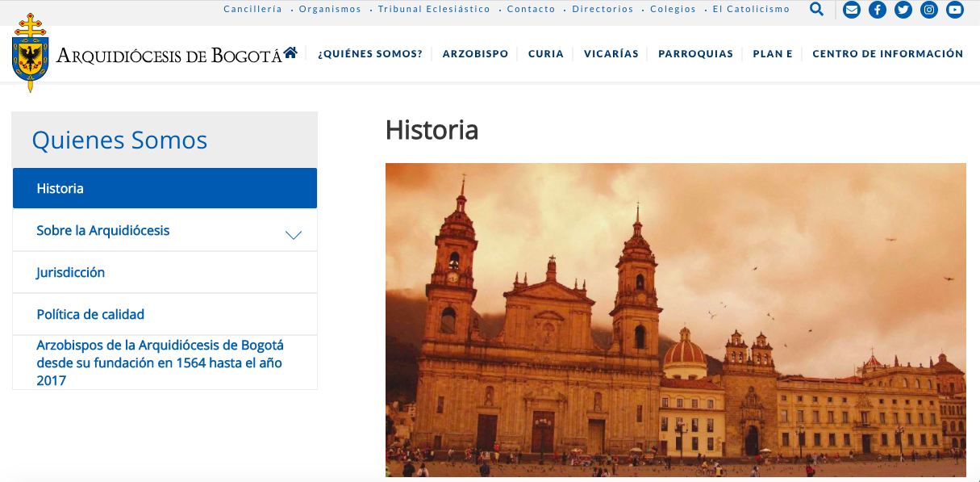Open the Jurisdicción sidebar link

tap(71, 273)
